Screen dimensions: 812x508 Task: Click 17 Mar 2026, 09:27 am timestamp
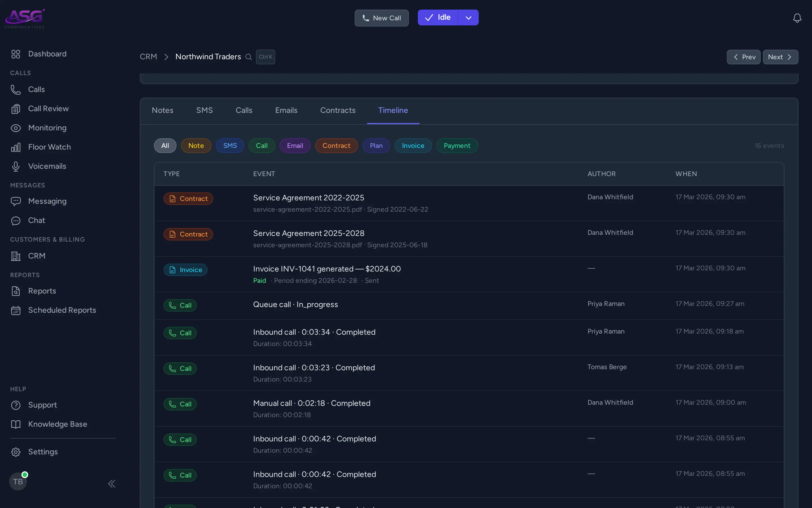tap(710, 304)
